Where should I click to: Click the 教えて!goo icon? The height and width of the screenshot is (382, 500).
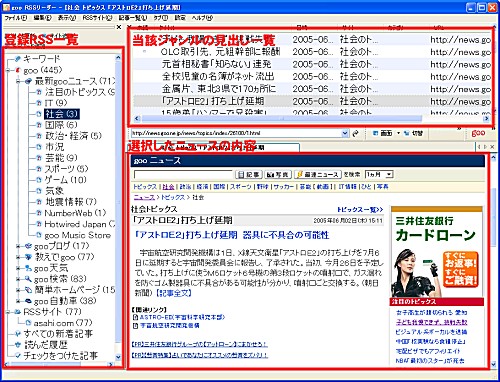(29, 257)
